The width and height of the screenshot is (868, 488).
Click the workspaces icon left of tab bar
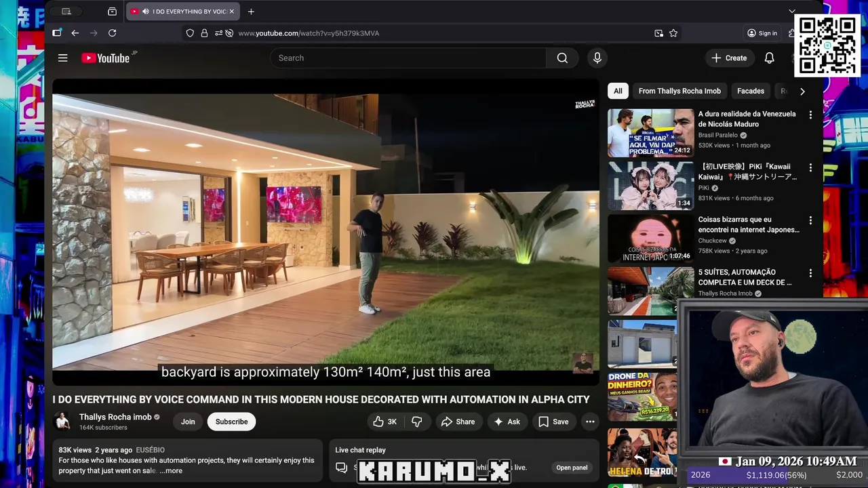66,12
